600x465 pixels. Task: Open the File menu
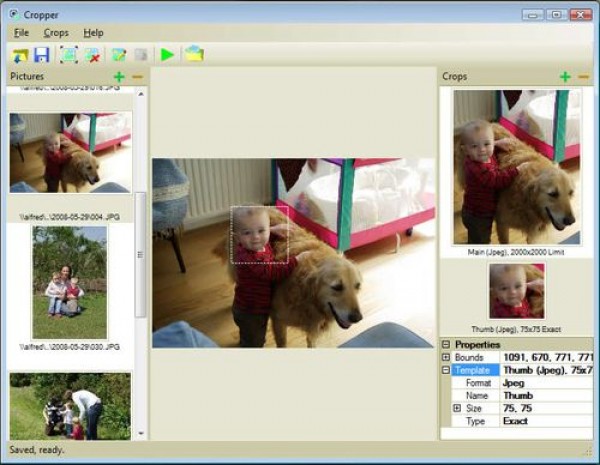pos(21,33)
